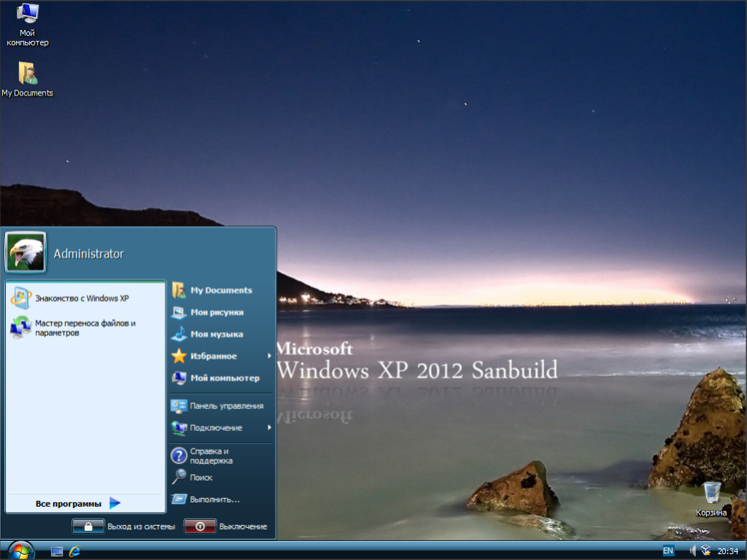
Task: Click the red power button for Выключение
Action: click(x=200, y=526)
